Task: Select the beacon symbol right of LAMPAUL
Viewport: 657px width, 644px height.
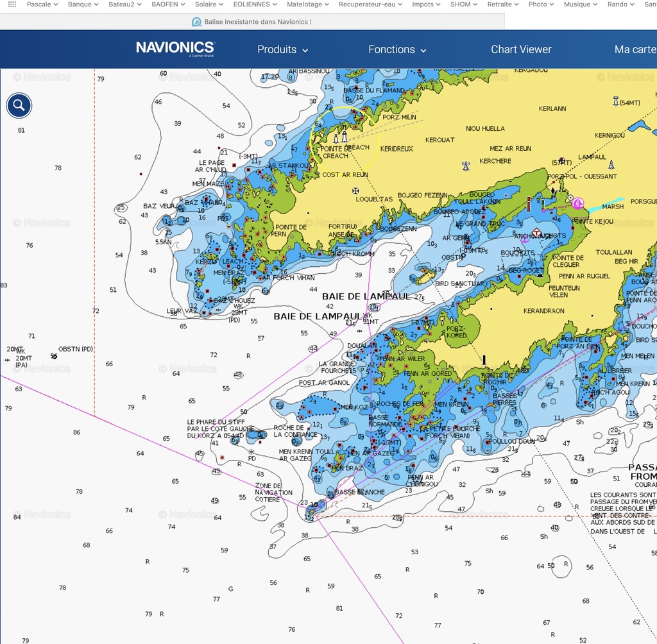Action: tap(611, 164)
